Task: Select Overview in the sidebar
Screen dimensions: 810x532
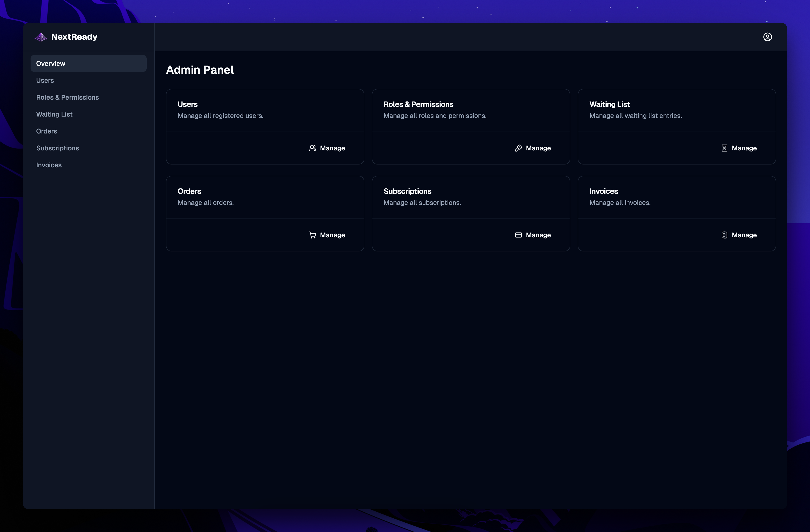Action: pyautogui.click(x=88, y=63)
